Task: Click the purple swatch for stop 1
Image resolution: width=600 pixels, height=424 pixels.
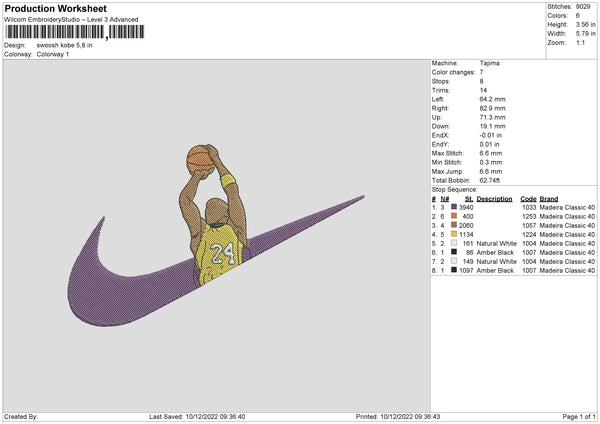Action: (x=454, y=207)
